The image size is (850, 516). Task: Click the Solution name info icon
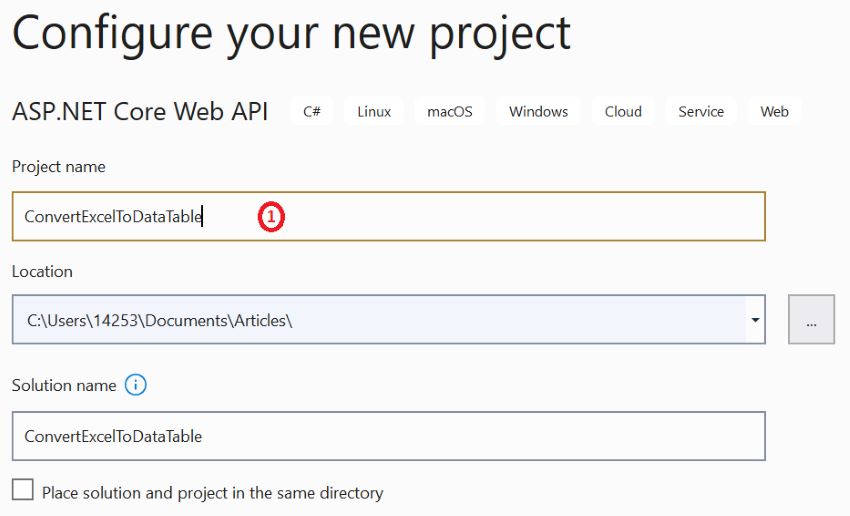pos(136,385)
